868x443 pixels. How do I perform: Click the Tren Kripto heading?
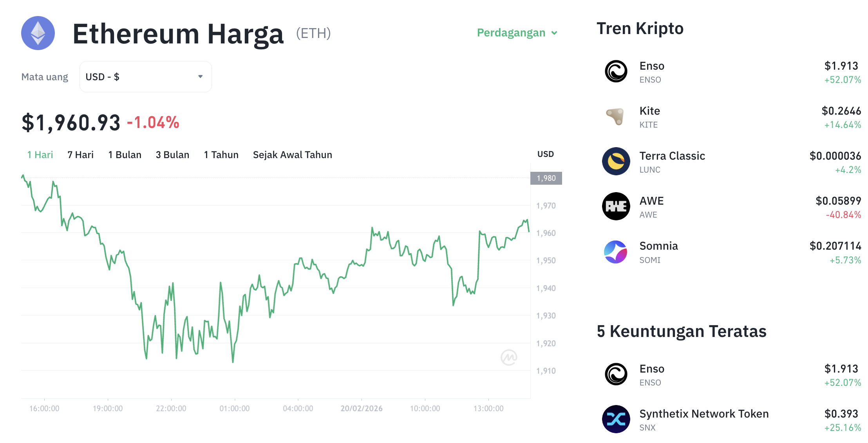640,28
